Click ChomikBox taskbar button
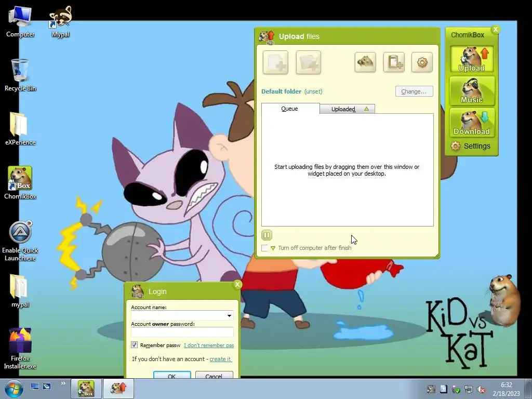532x399 pixels. coord(86,389)
